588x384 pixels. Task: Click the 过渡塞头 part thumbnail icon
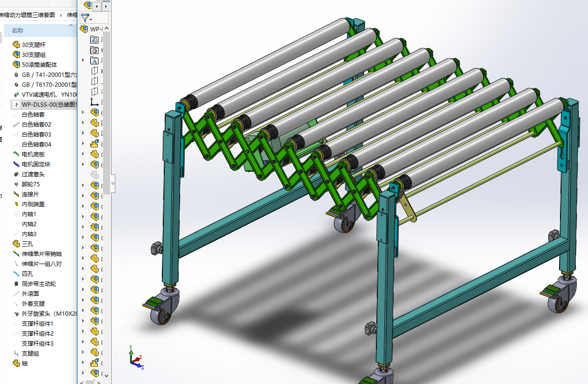17,174
